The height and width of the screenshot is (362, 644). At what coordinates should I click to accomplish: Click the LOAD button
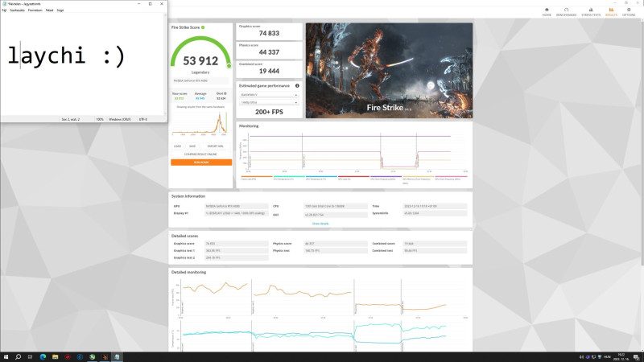tap(177, 146)
